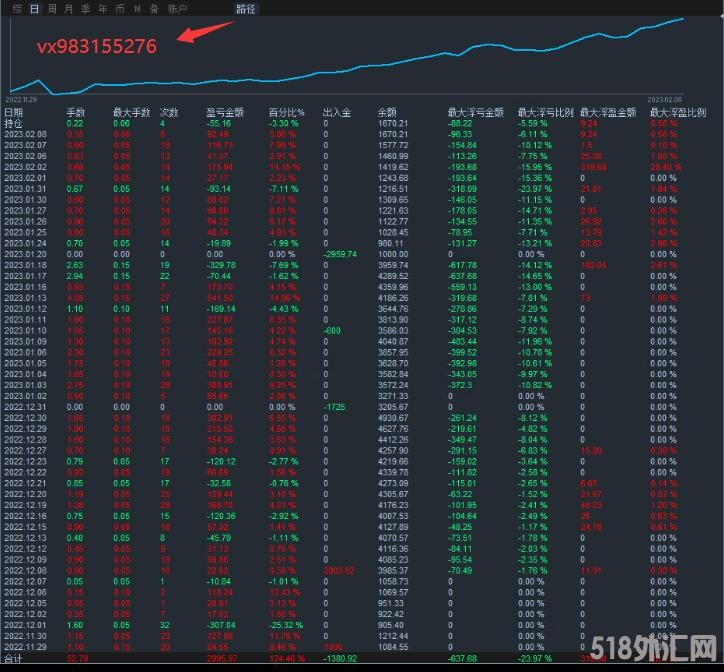Sort by the 最大浮亏金额 column header
724x672 pixels.
[471, 112]
